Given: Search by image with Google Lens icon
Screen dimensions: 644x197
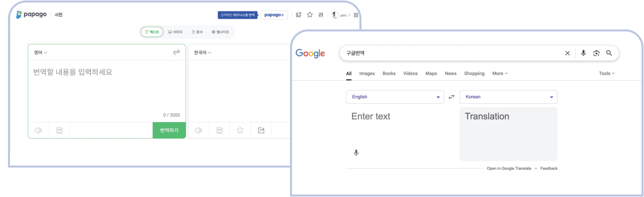Looking at the screenshot, I should (596, 53).
